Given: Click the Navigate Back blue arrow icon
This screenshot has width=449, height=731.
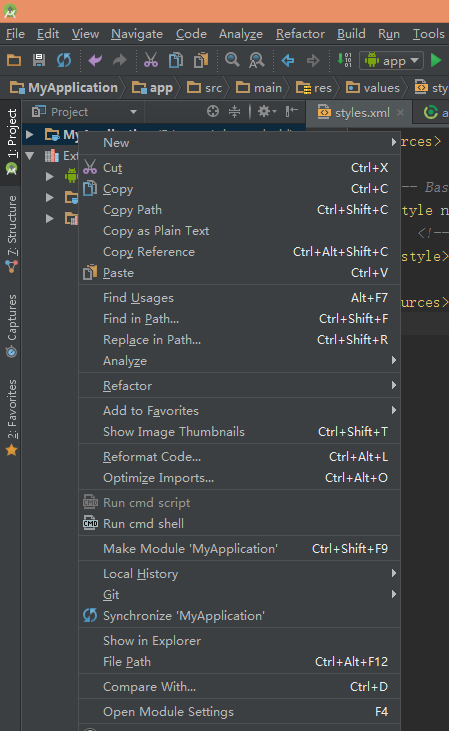Looking at the screenshot, I should (x=288, y=60).
